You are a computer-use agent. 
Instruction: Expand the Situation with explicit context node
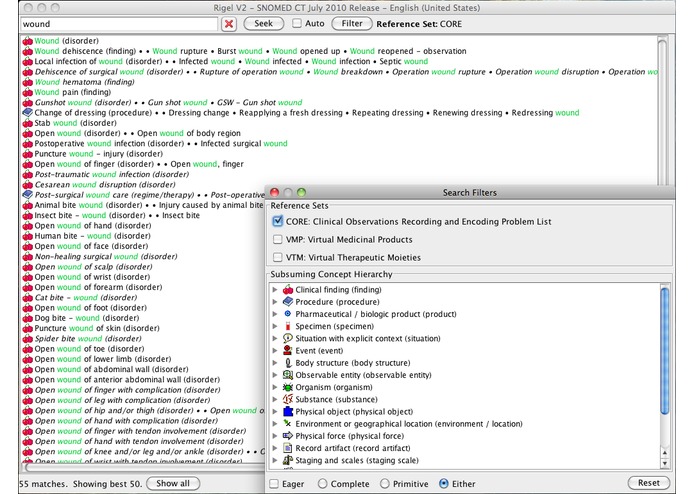click(275, 338)
